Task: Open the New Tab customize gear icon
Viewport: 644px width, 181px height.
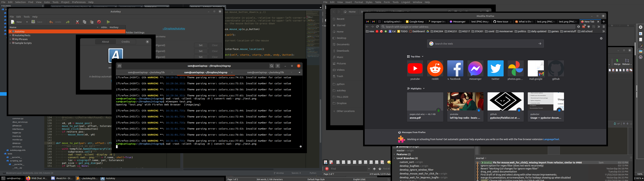Action: [x=601, y=39]
